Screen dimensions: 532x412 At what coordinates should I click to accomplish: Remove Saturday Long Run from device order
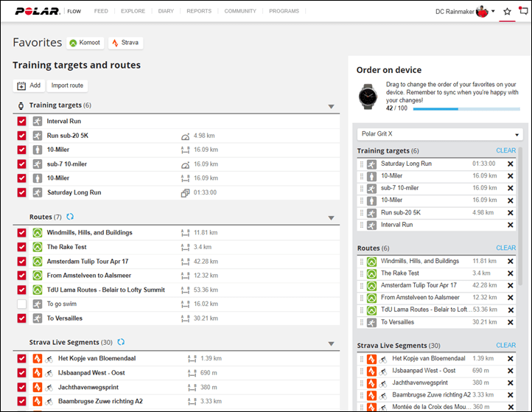510,164
